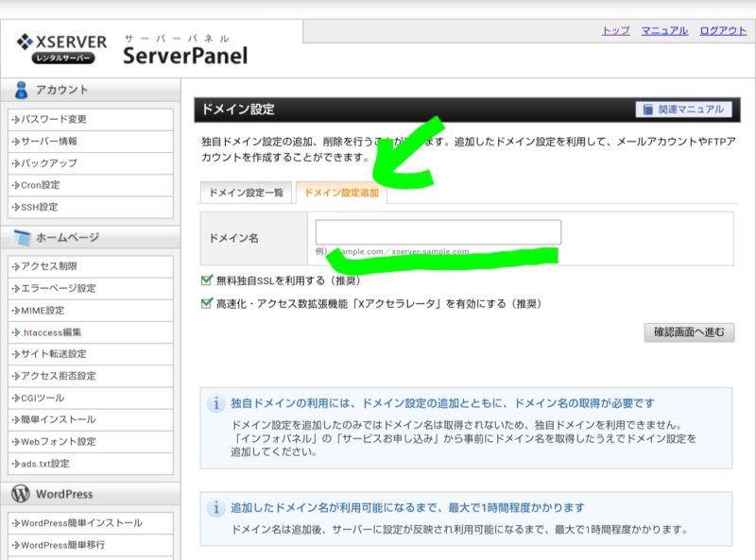
Task: Focus the ドメイン名 input field
Action: 438,232
